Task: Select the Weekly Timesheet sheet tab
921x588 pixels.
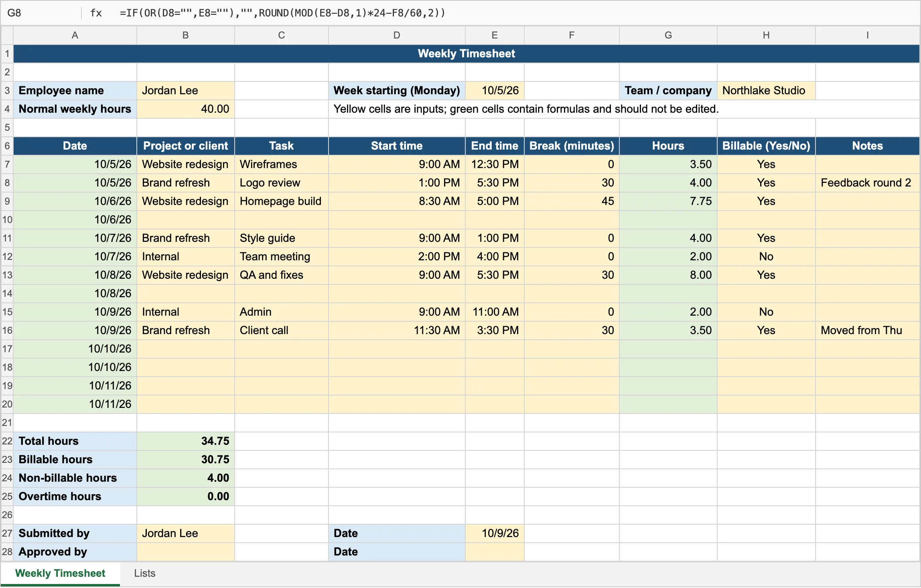Action: point(60,574)
